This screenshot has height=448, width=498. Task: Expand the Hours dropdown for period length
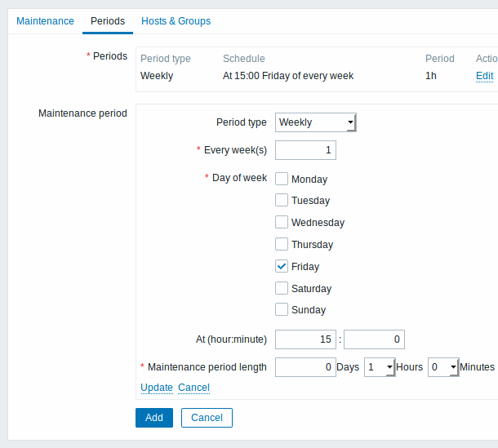[380, 367]
